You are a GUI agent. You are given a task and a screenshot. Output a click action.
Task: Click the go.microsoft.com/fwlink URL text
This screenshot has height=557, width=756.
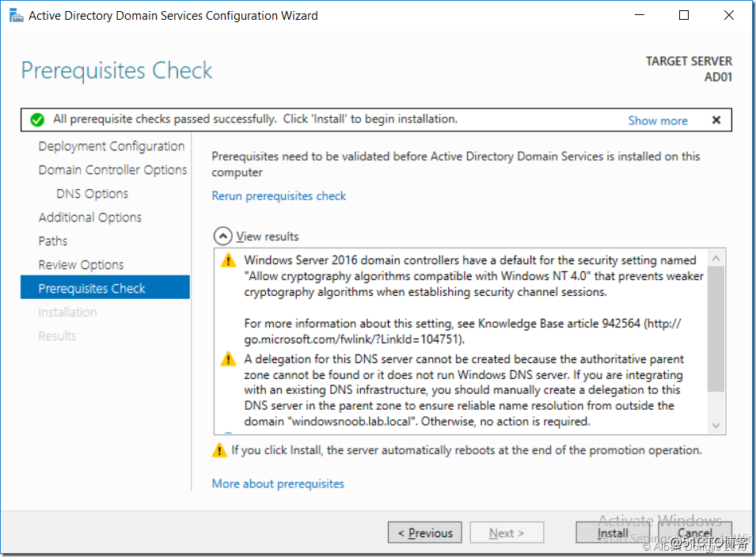(353, 339)
